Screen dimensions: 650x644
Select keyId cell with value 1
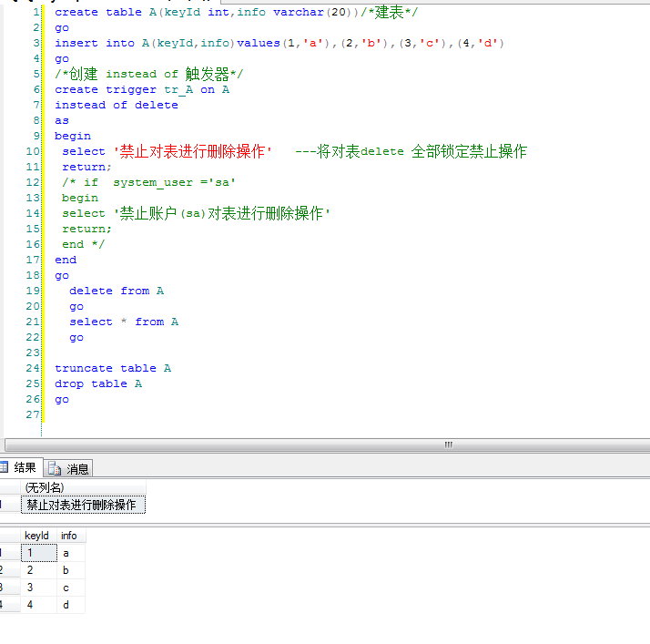38,553
